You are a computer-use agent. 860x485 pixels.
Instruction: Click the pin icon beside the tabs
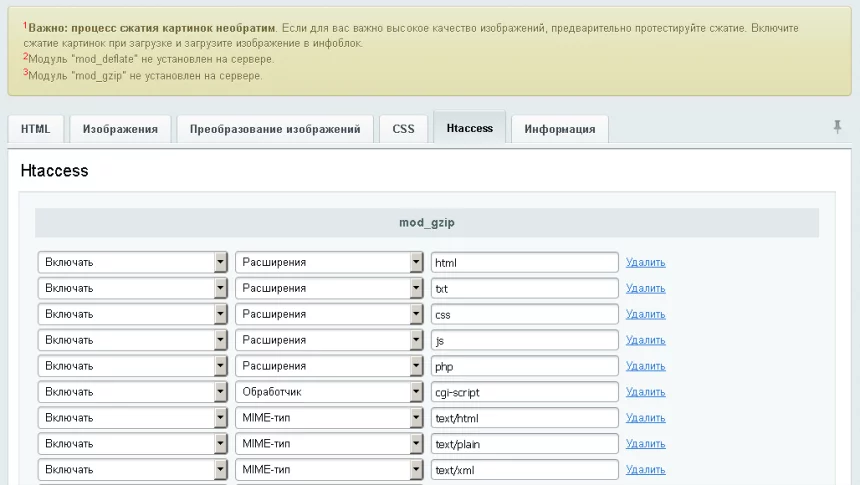point(837,127)
